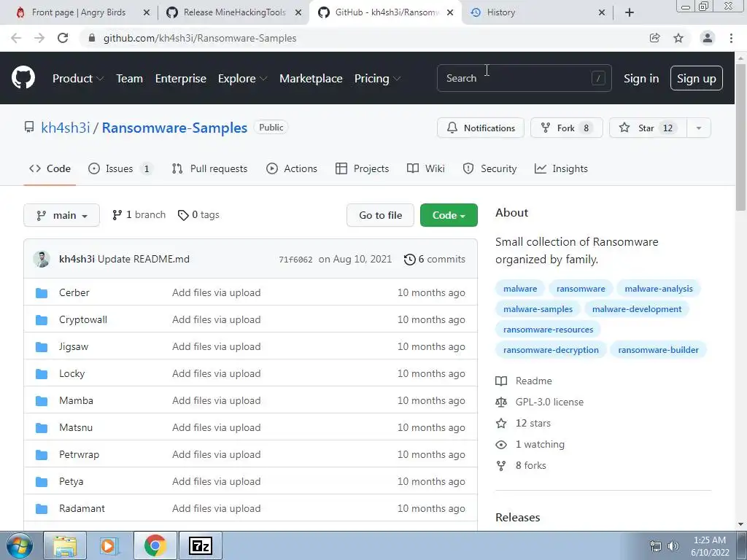This screenshot has height=560, width=747.
Task: Click the Sign up button
Action: 696,78
